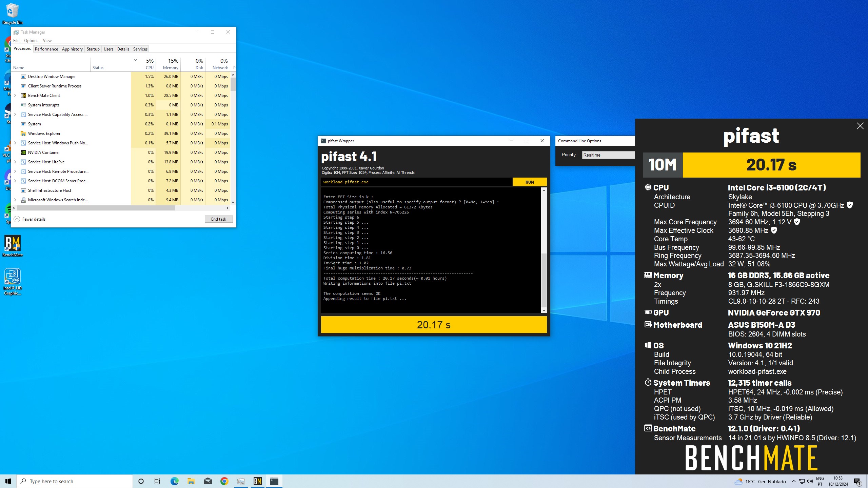
Task: Open the Priority dropdown set to Realtime
Action: (x=608, y=155)
